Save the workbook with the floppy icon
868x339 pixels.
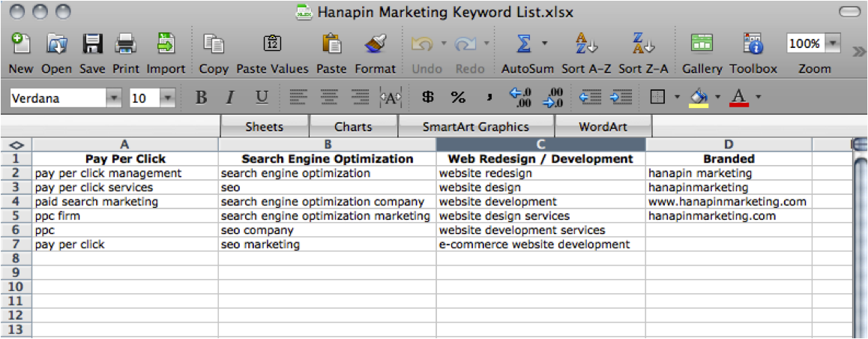(92, 44)
